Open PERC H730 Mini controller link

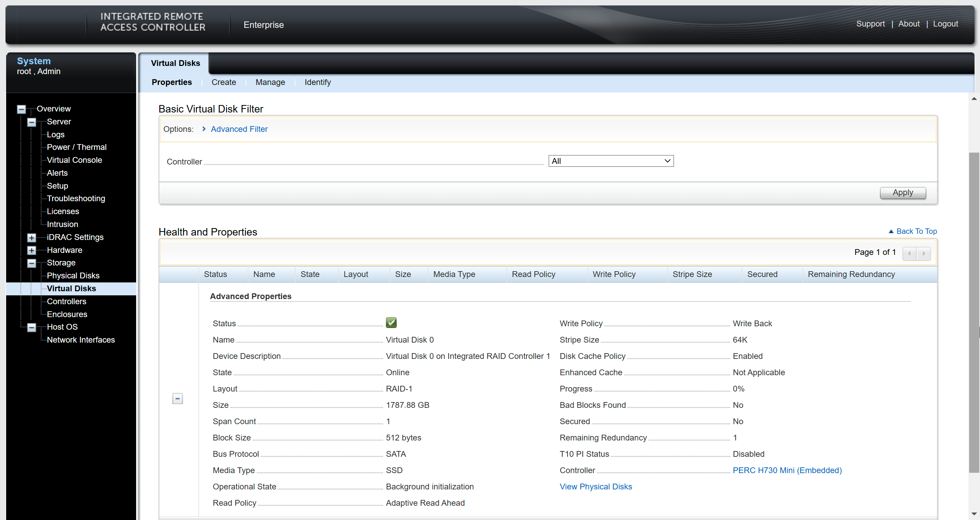(x=787, y=470)
